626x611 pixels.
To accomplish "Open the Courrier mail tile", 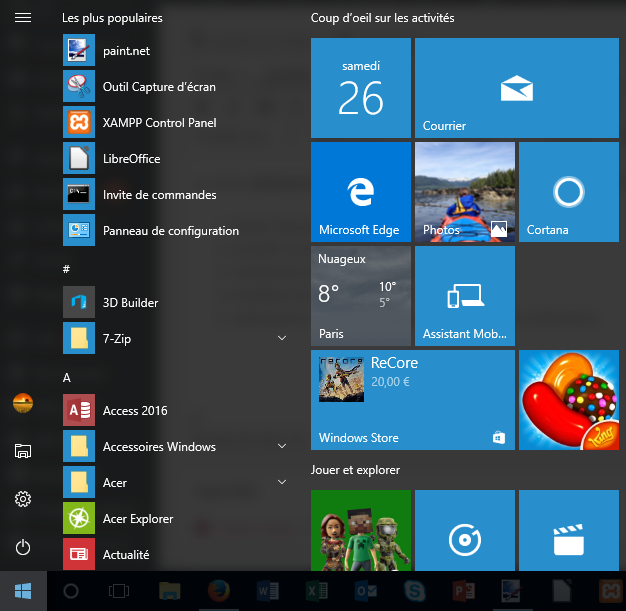I will click(517, 88).
